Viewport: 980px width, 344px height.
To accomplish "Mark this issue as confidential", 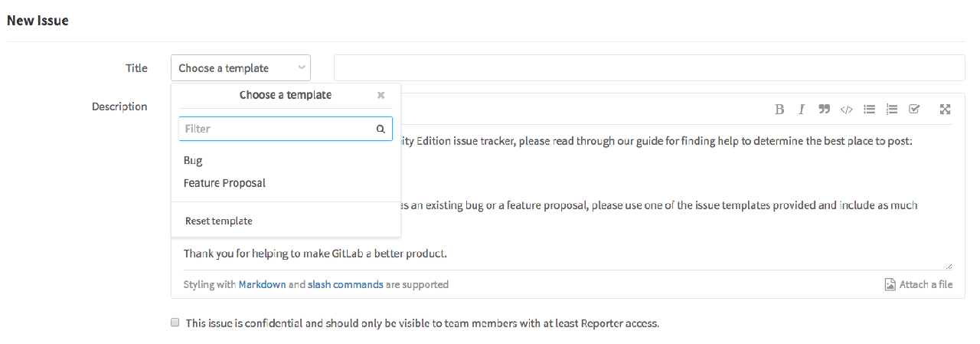I will [x=175, y=323].
